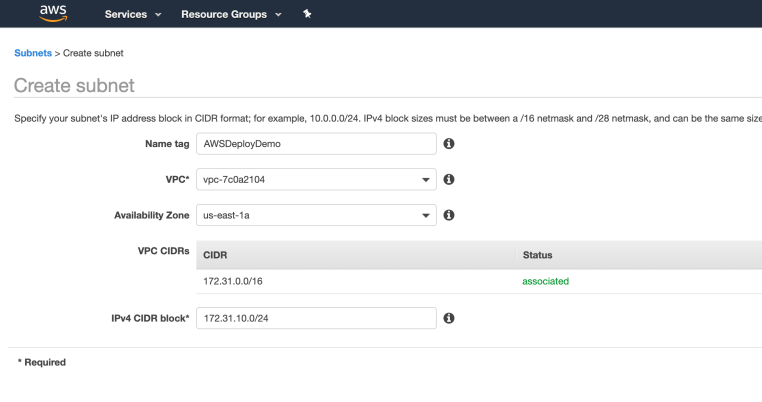Click into IPv4 CIDR block field
The image size is (762, 402).
point(316,318)
